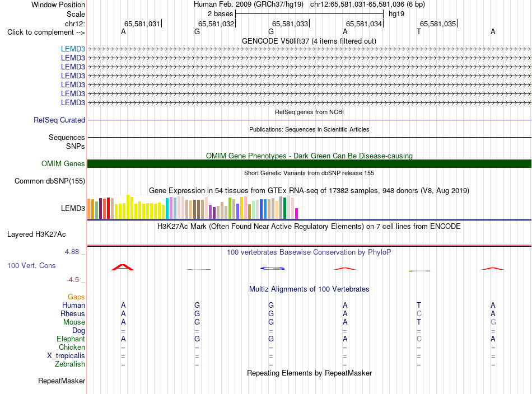532x394 pixels.
Task: Click the magenta last bar in the GTEx chart
Action: [x=297, y=214]
